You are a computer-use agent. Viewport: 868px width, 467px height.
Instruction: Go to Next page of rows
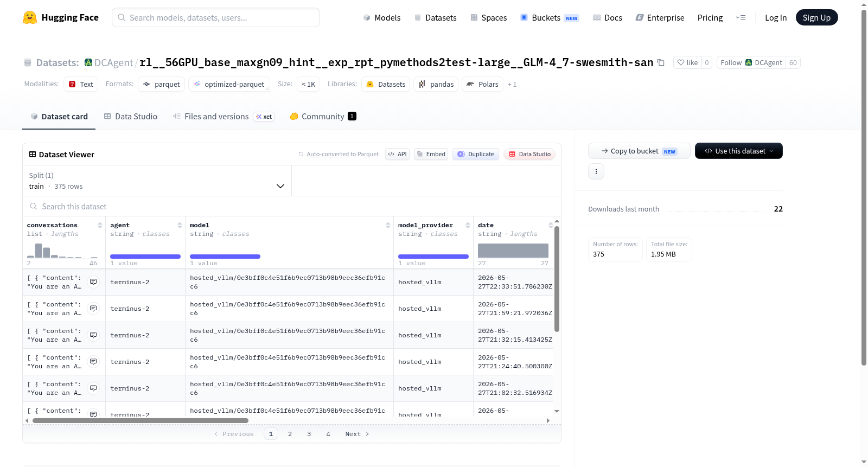(x=357, y=434)
